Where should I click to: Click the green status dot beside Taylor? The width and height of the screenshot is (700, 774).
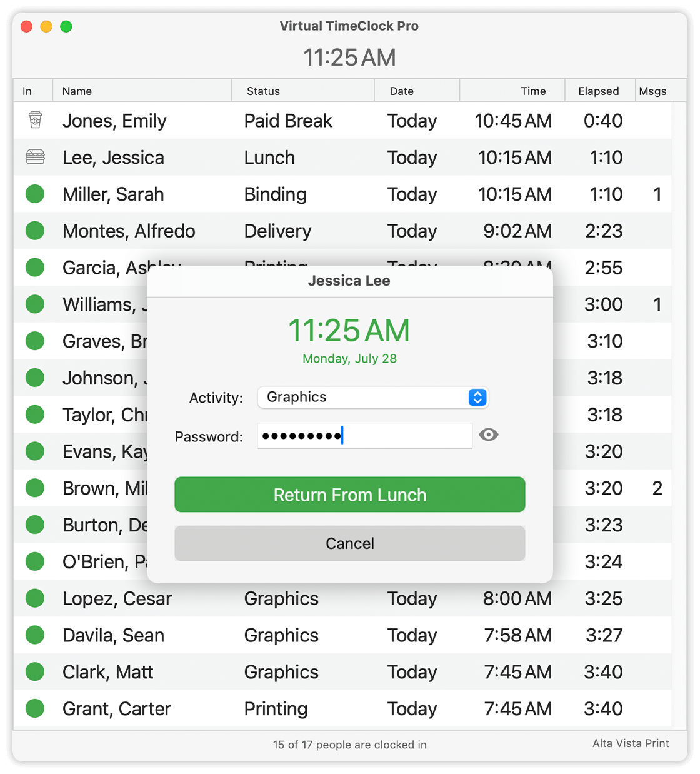(x=35, y=415)
